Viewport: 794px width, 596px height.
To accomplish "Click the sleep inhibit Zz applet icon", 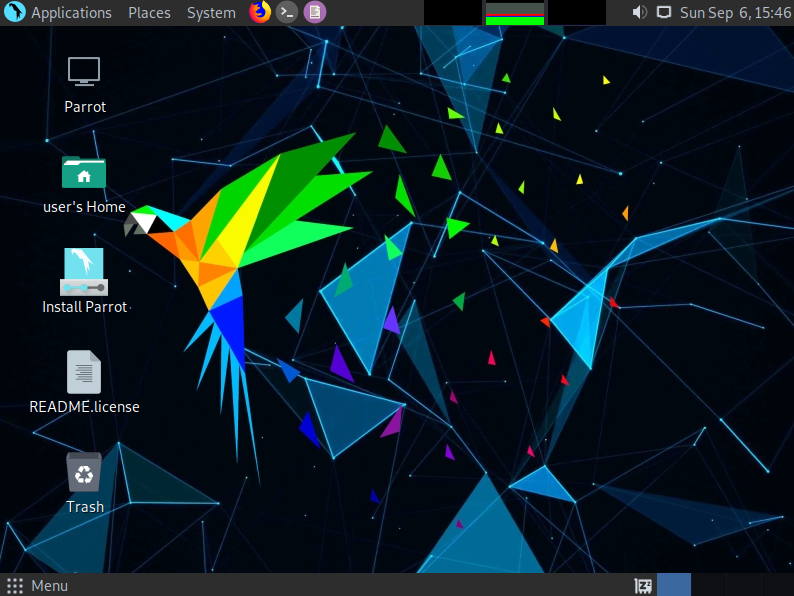I will point(643,586).
